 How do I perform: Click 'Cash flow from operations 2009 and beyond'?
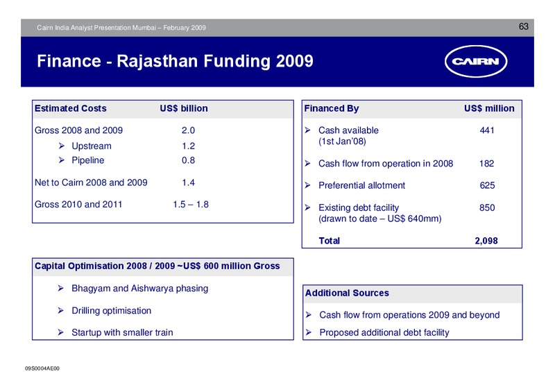click(x=409, y=315)
